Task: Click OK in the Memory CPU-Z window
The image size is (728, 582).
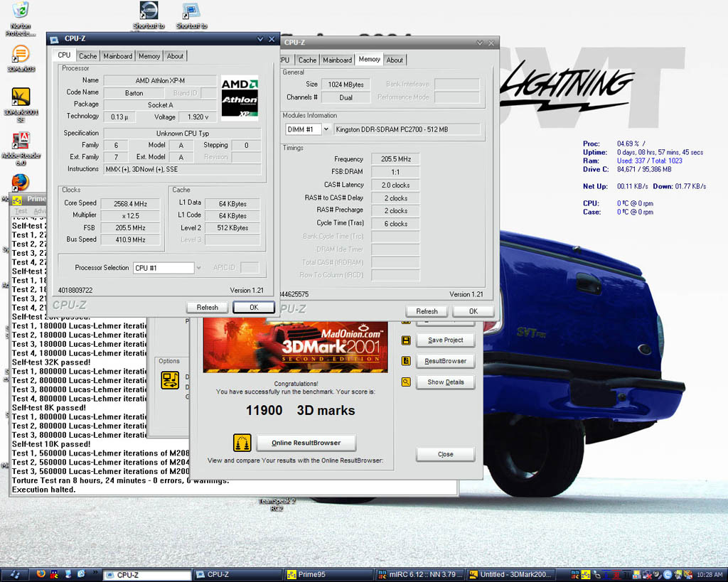Action: 473,311
